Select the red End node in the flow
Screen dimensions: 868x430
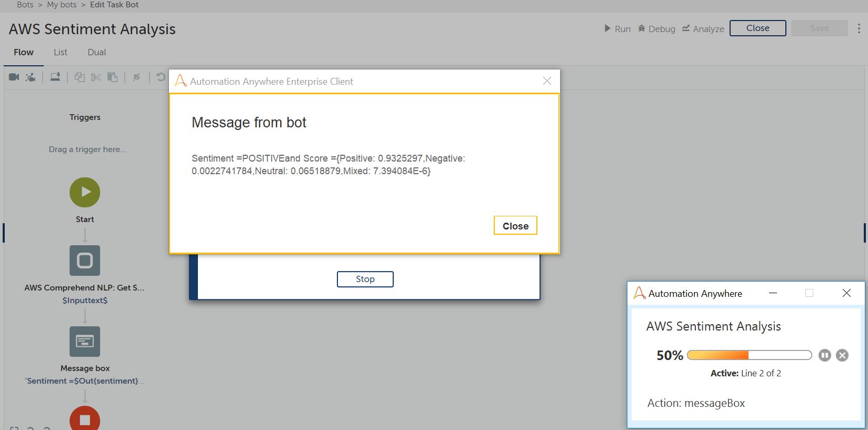tap(85, 418)
